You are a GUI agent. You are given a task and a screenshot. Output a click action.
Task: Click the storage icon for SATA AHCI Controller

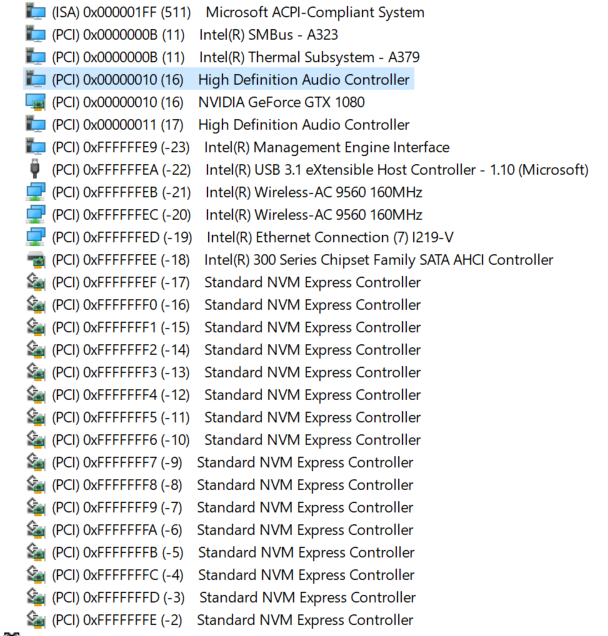35,260
